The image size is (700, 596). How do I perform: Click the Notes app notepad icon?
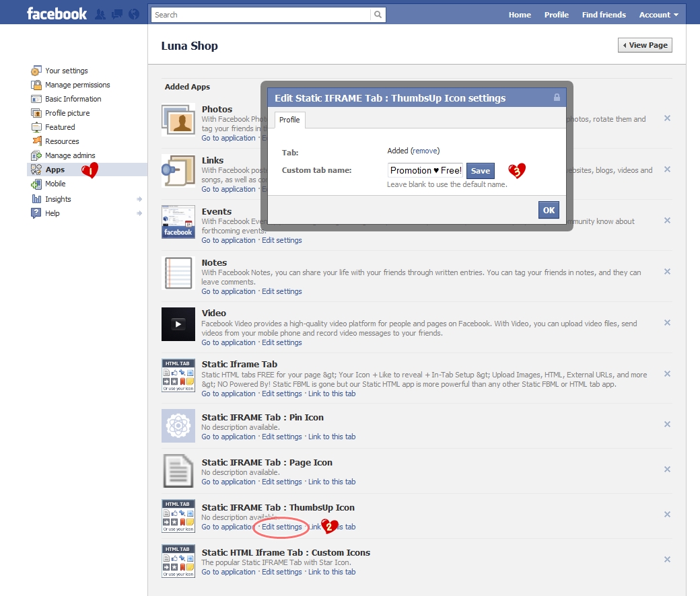click(178, 273)
